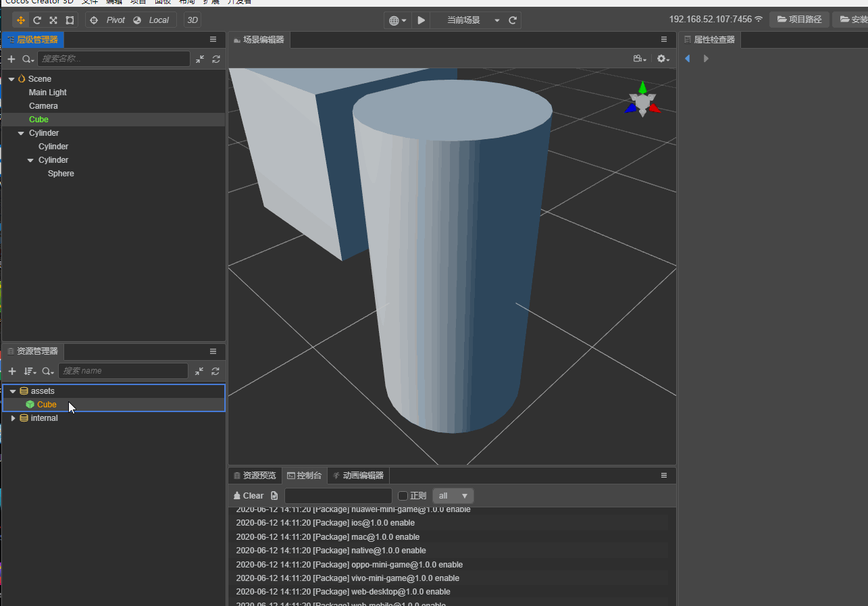Image resolution: width=868 pixels, height=606 pixels.
Task: Expand the internal assets folder
Action: coord(13,418)
